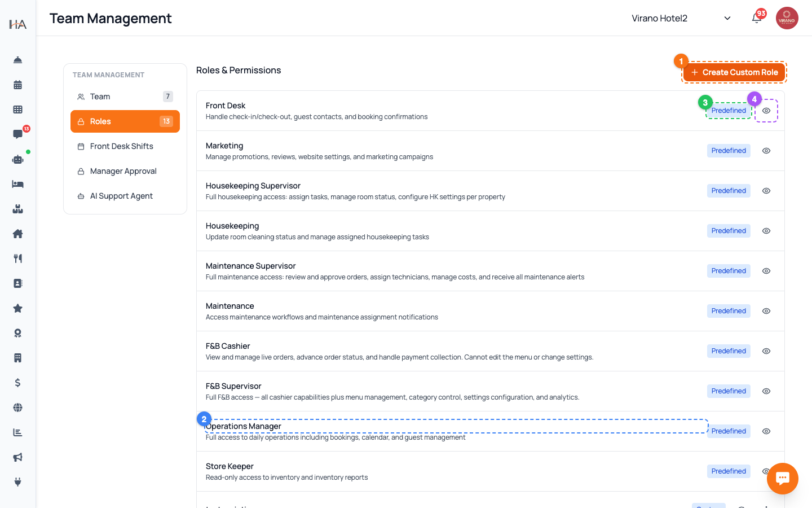Click the Roles count badge 13

pos(166,121)
